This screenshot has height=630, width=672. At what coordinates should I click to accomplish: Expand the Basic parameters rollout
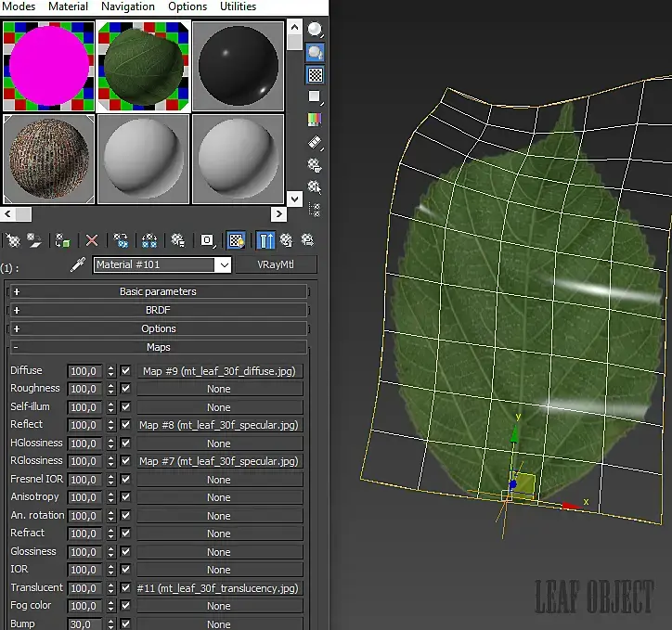[158, 291]
